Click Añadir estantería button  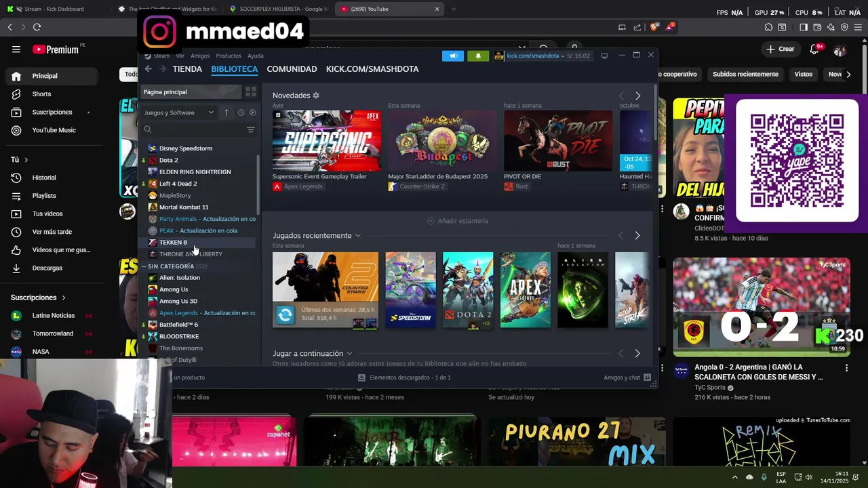(x=458, y=221)
